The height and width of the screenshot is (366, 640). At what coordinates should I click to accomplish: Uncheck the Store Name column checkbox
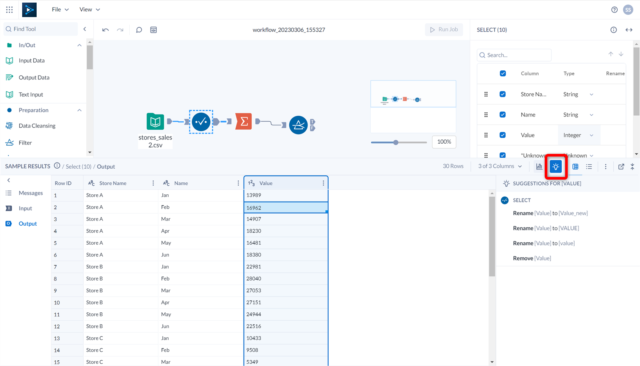click(x=503, y=94)
